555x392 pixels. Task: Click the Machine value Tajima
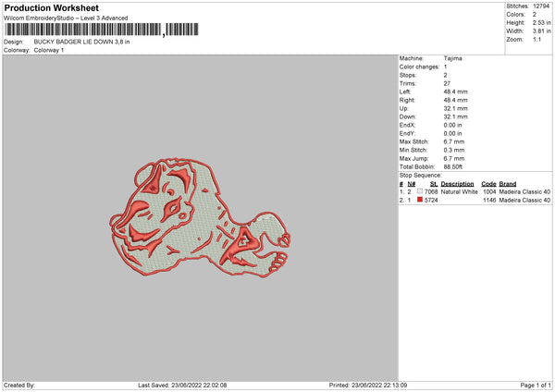tap(452, 58)
